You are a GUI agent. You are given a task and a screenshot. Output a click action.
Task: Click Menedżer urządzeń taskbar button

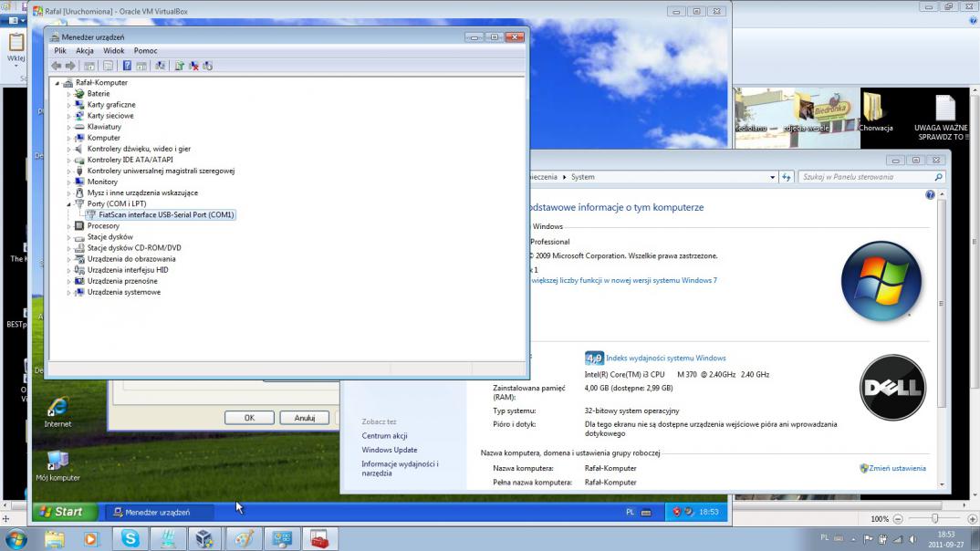159,513
